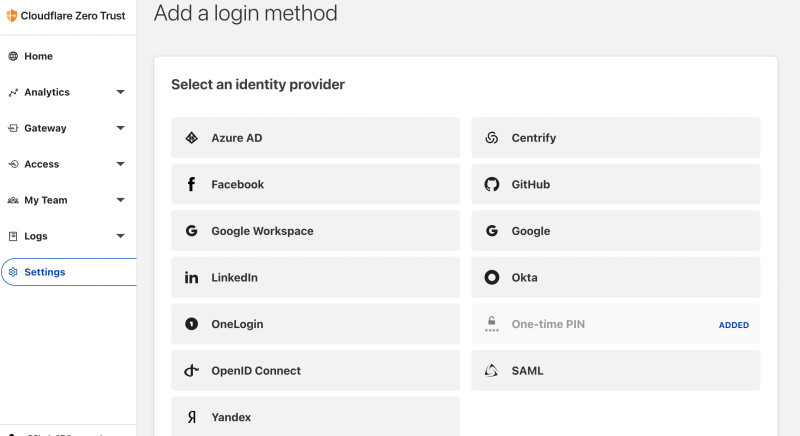Expand the Gateway dropdown arrow

point(120,128)
